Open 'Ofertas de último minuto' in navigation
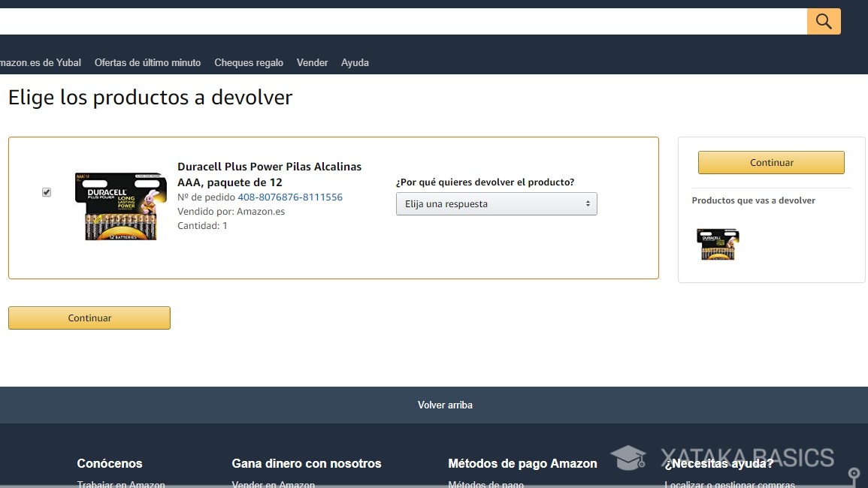The width and height of the screenshot is (868, 488). pyautogui.click(x=147, y=62)
